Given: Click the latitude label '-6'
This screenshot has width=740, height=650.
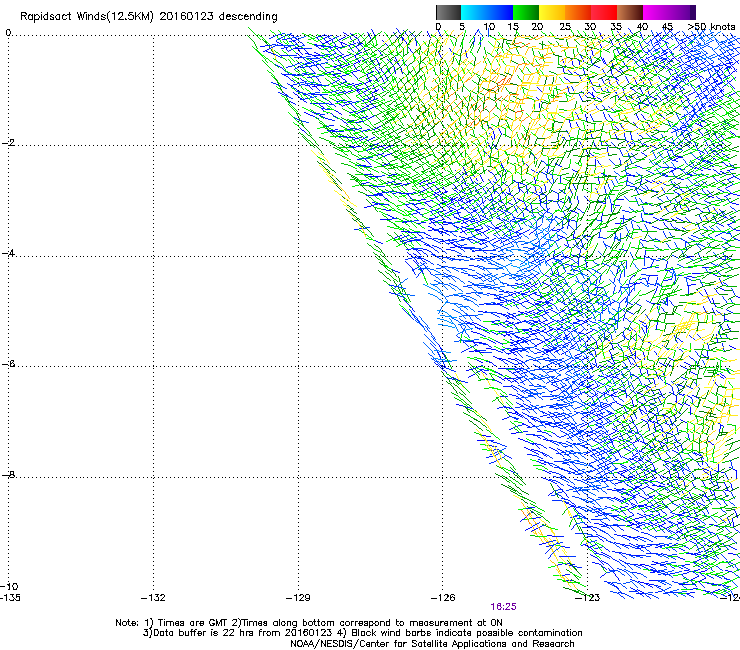Looking at the screenshot, I should click(8, 364).
